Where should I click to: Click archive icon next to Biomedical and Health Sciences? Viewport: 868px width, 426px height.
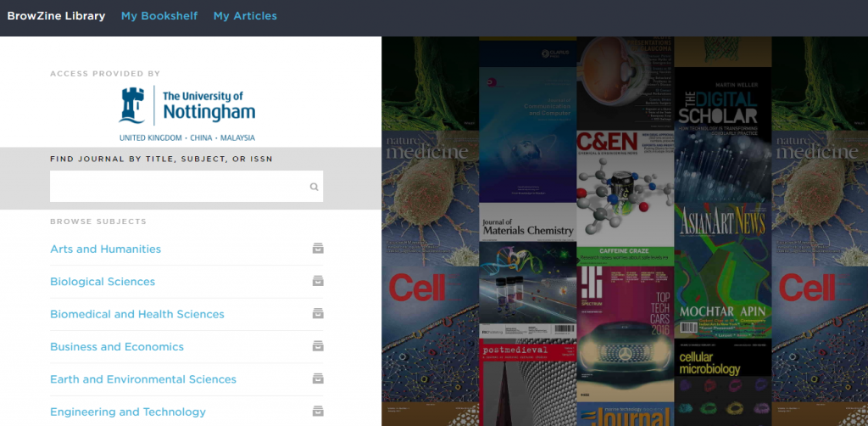click(317, 314)
